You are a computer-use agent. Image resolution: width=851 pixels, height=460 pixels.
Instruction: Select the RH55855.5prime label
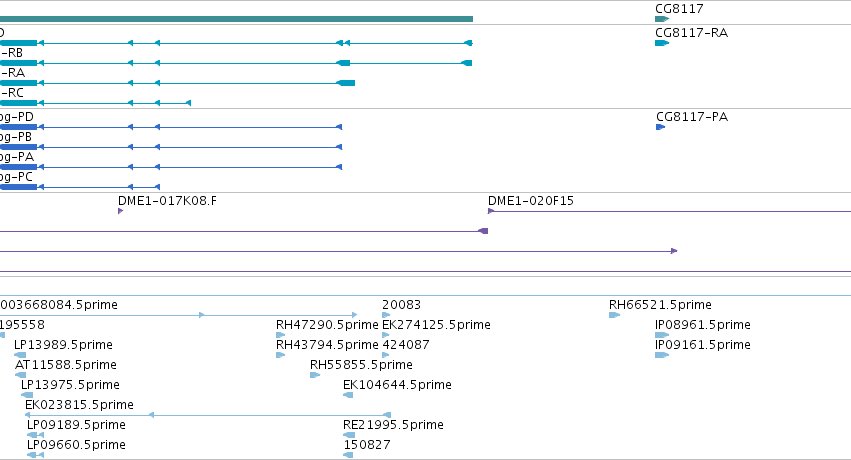[361, 365]
